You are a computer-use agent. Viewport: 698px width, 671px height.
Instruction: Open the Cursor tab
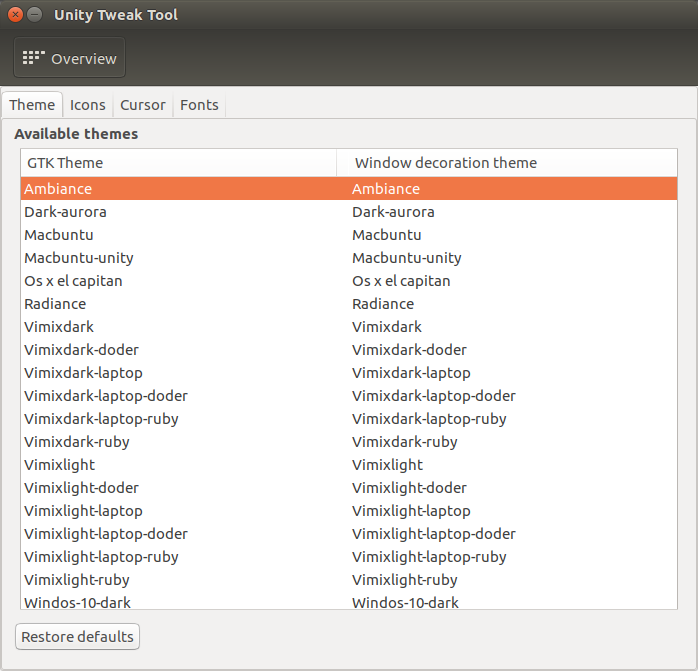click(143, 105)
